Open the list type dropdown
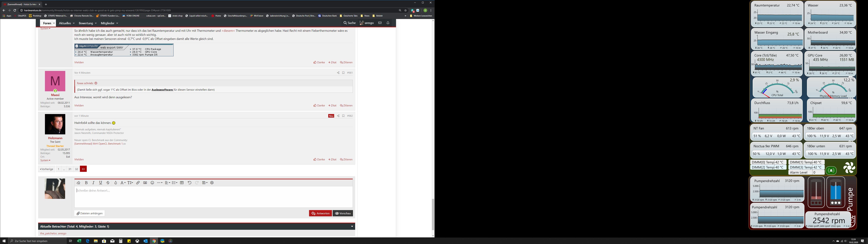The height and width of the screenshot is (244, 868). pyautogui.click(x=175, y=183)
